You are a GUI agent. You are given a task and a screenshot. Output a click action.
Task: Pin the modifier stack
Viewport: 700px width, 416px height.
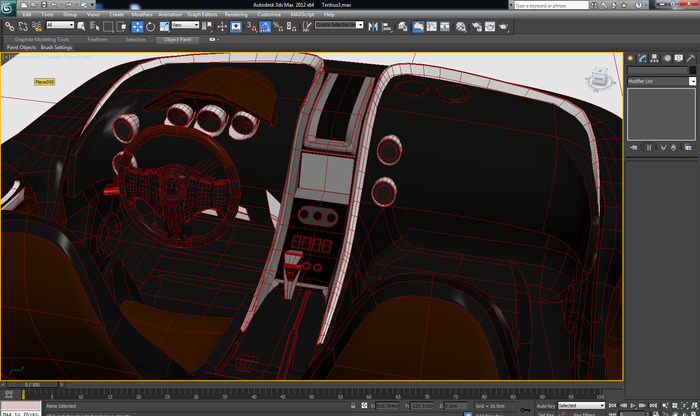pyautogui.click(x=632, y=147)
